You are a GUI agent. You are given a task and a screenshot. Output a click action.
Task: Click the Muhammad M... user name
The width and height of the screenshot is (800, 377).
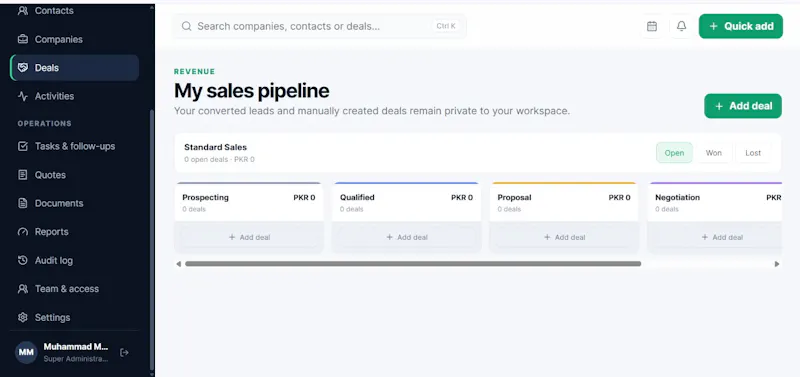click(x=76, y=347)
